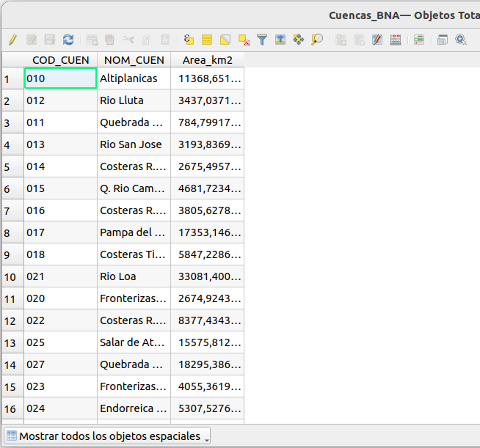The height and width of the screenshot is (448, 480).
Task: Toggle dock attribute table icon
Action: [x=443, y=40]
